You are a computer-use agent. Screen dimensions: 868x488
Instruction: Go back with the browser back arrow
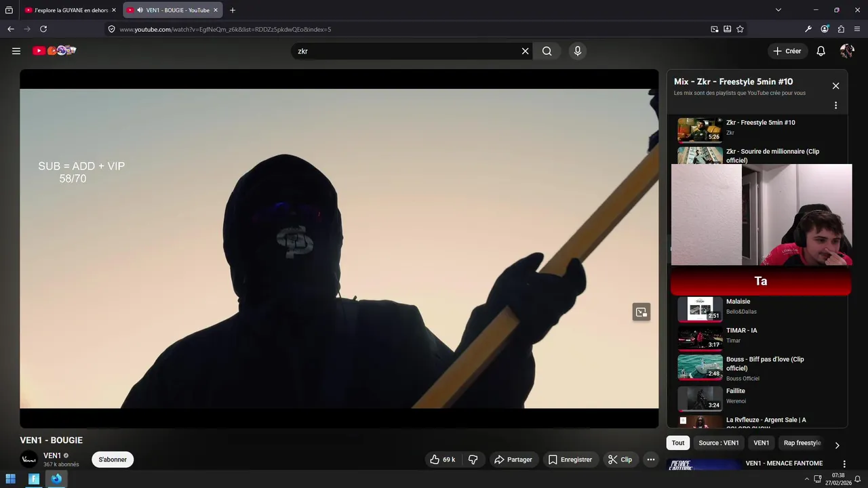[11, 29]
